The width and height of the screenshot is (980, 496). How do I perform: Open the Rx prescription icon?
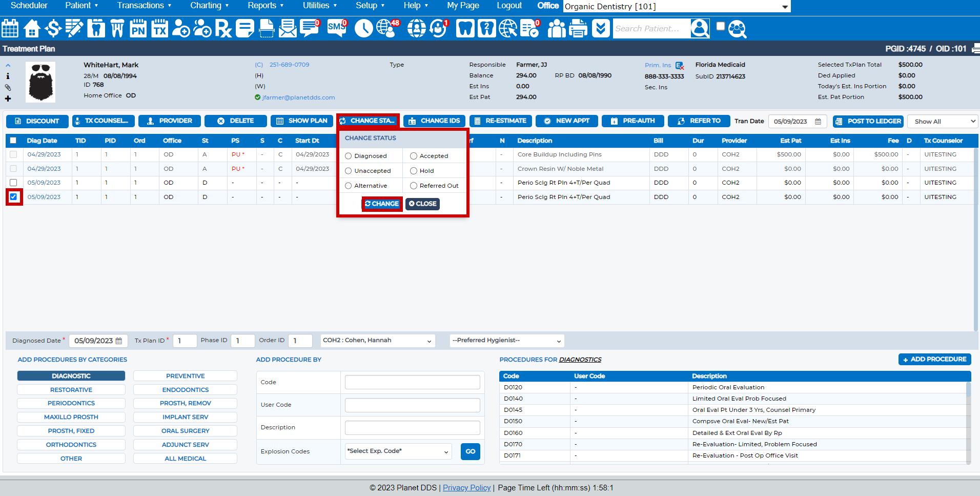[x=223, y=28]
